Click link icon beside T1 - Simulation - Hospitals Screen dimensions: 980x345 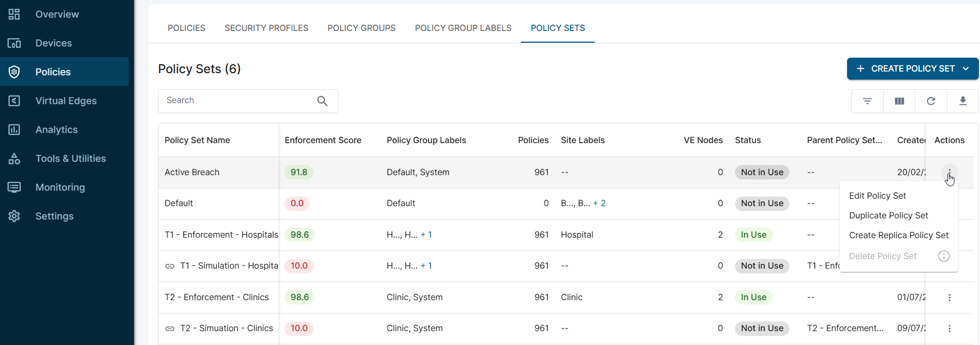point(170,266)
